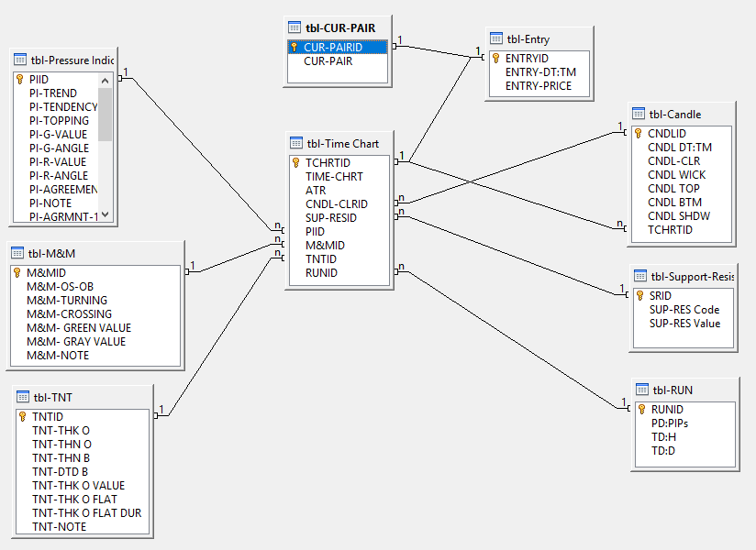Image resolution: width=756 pixels, height=550 pixels.
Task: Click the key icon next to CNDLID
Action: (x=638, y=134)
